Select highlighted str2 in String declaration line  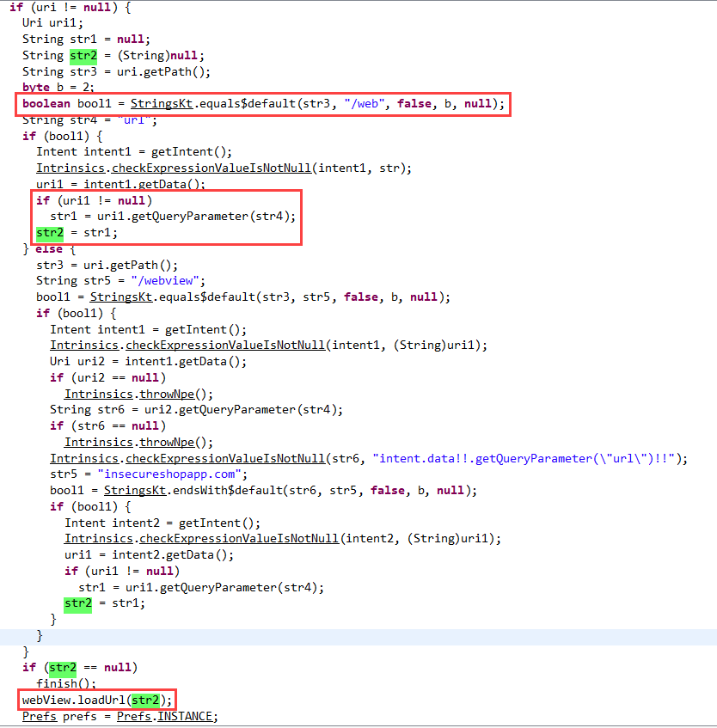point(83,56)
